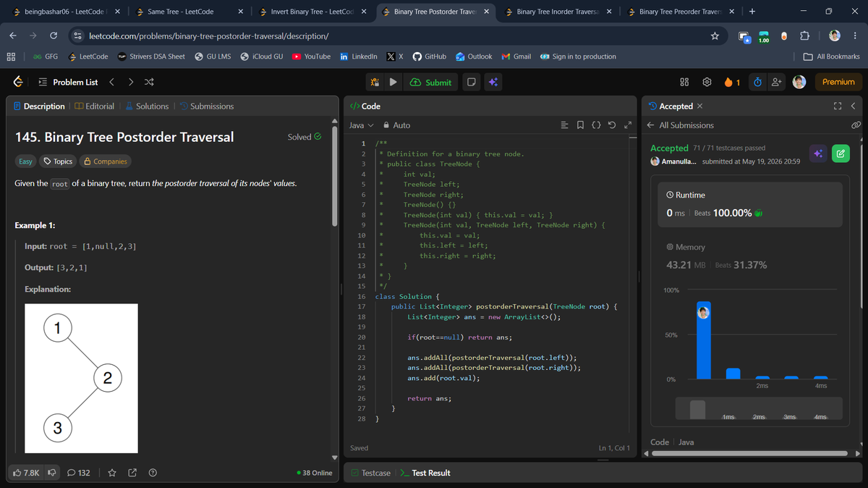This screenshot has height=488, width=868.
Task: Switch to the Editorial tab
Action: click(x=94, y=106)
